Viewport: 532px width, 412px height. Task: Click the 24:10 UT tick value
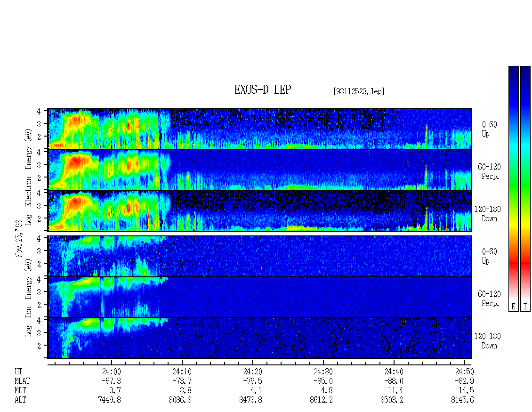pos(182,372)
